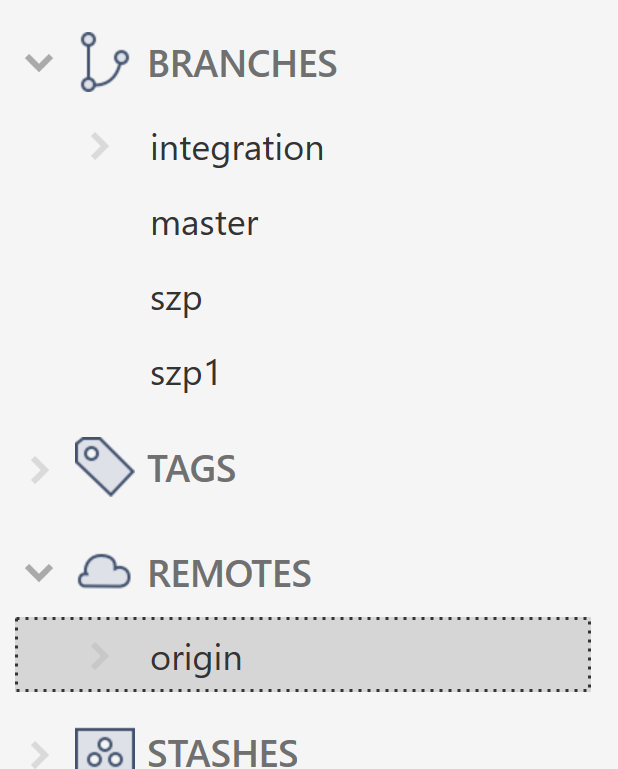Expand the STASHES section chevron
Image resolution: width=618 pixels, height=769 pixels.
point(40,755)
